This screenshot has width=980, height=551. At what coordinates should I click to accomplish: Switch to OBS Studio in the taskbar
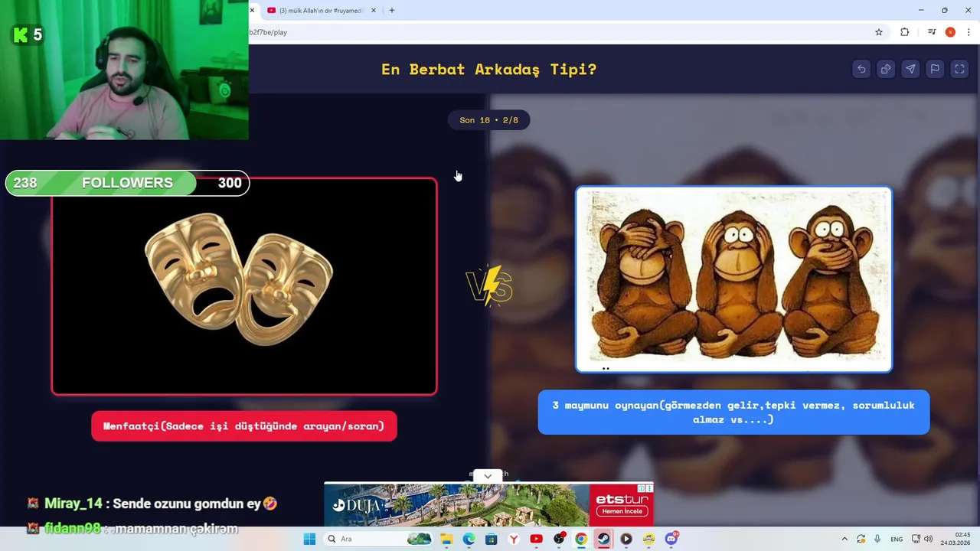559,539
